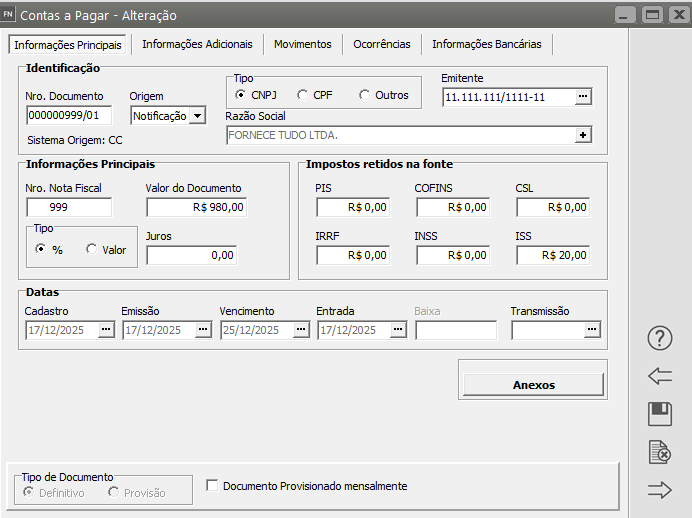692x518 pixels.
Task: Click the Razão Social plus button
Action: pos(584,135)
